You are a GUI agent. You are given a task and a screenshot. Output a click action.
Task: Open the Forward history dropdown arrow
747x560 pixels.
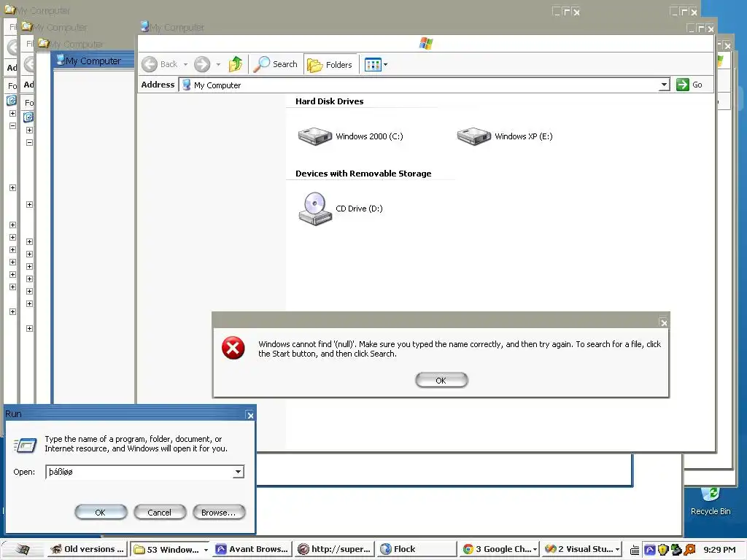pyautogui.click(x=218, y=64)
